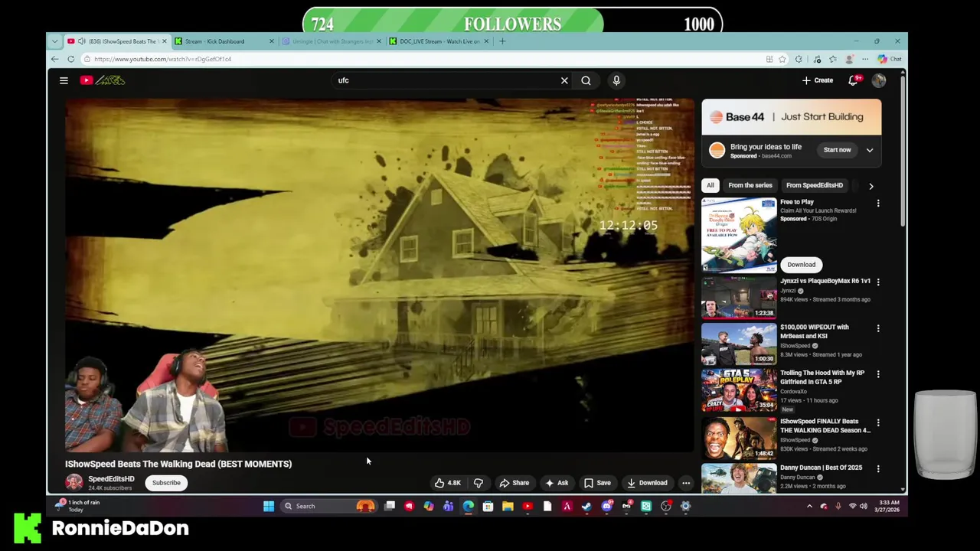Open the SpeedEditsHD channel avatar
The height and width of the screenshot is (551, 980).
click(x=74, y=482)
